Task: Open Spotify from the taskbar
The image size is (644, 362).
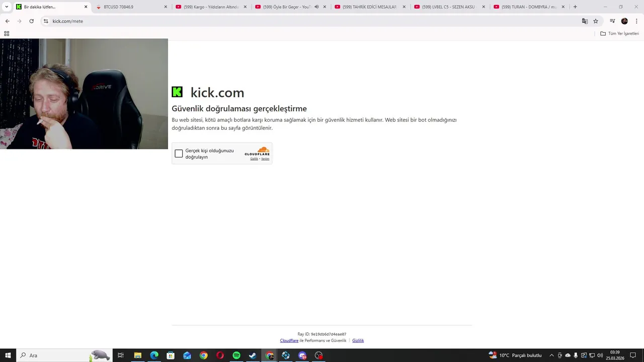Action: pos(236,355)
